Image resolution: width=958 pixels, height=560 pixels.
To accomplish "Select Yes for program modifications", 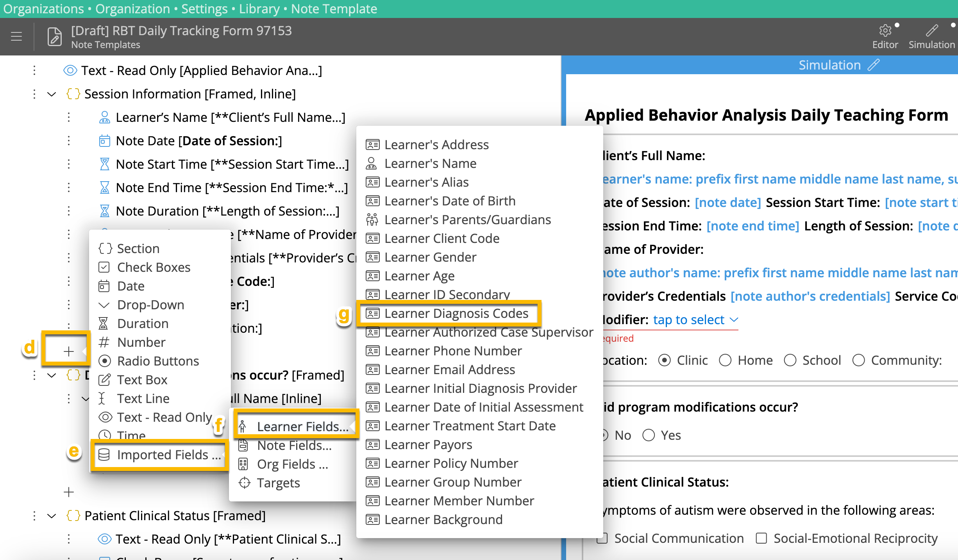I will point(649,435).
